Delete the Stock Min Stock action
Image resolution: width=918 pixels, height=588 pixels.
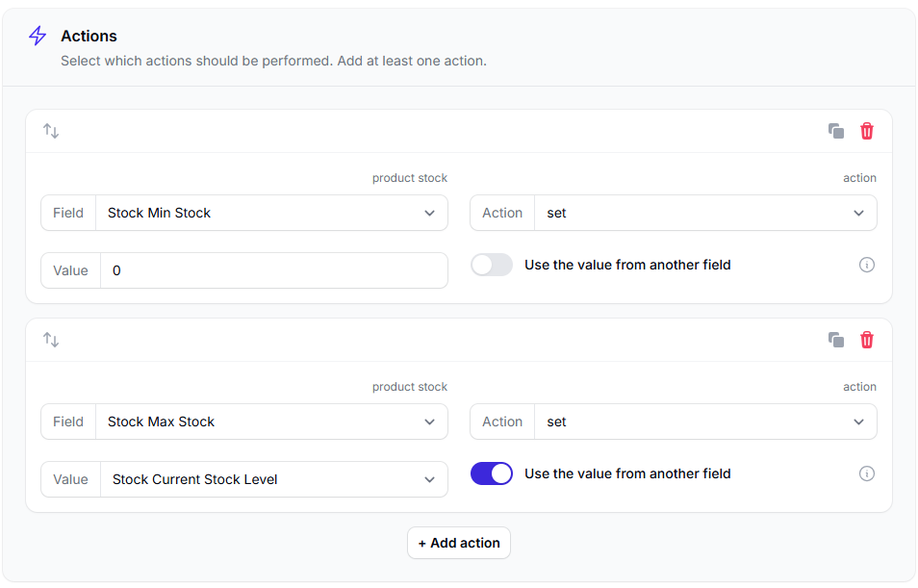pos(866,131)
